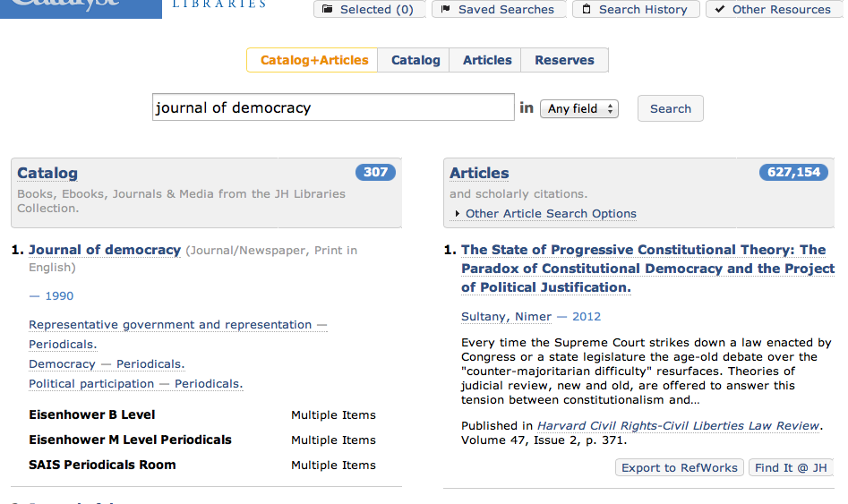Click author link Sultany, Nimer
Screen dimensions: 848x504
point(506,316)
